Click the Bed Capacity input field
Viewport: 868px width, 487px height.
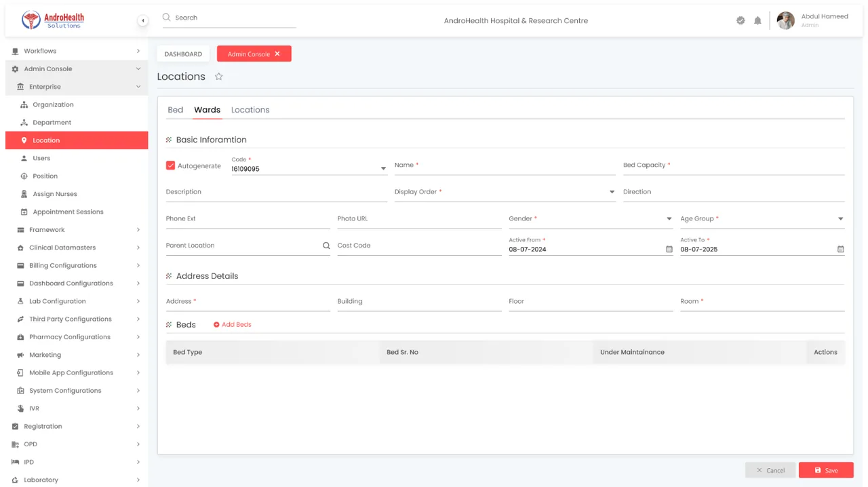point(734,165)
